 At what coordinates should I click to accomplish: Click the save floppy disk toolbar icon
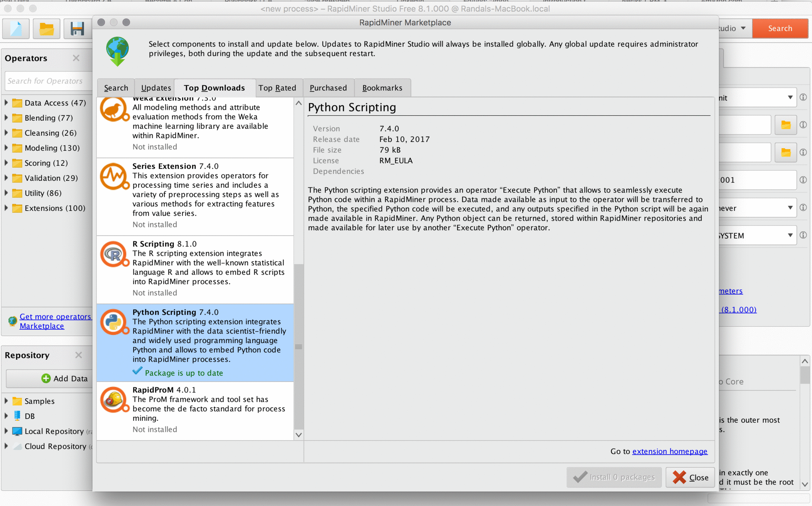pos(77,29)
